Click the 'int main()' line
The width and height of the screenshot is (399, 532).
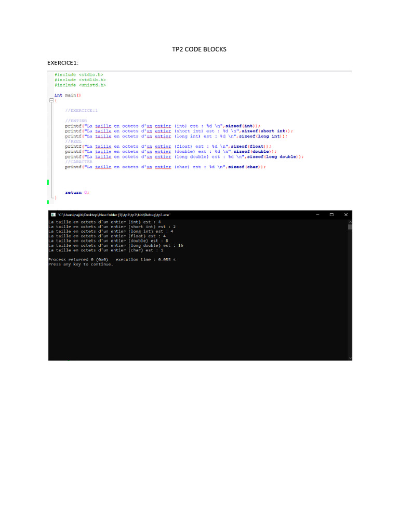click(x=68, y=95)
